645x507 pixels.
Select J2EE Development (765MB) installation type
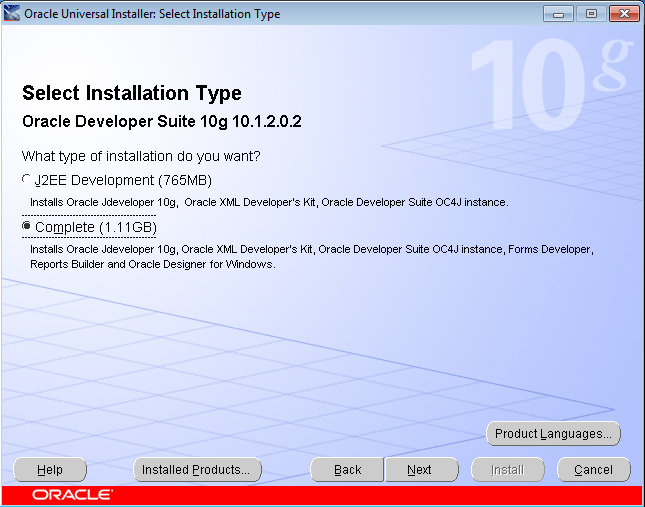click(27, 180)
